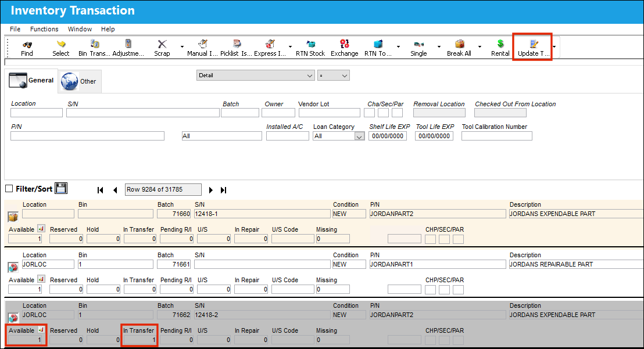Expand the Update T... dropdown arrow
The height and width of the screenshot is (349, 644).
coord(554,47)
